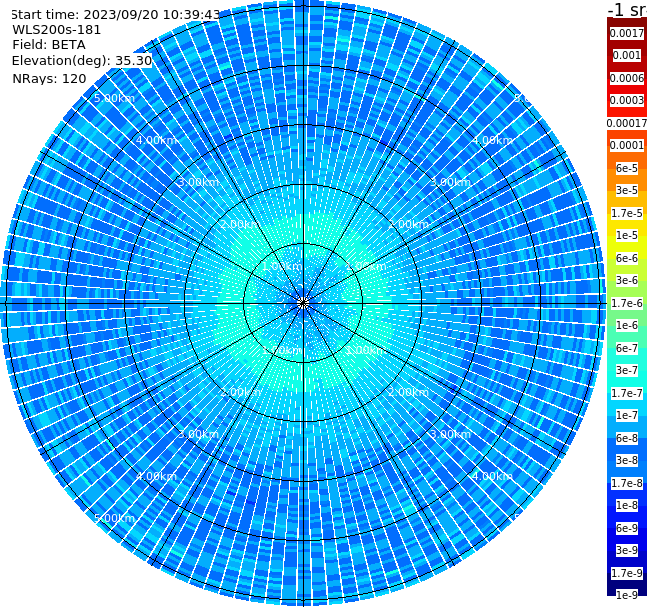Screen dimensions: 647x607
Task: Click the 0.0006 colorbar value
Action: click(x=627, y=78)
